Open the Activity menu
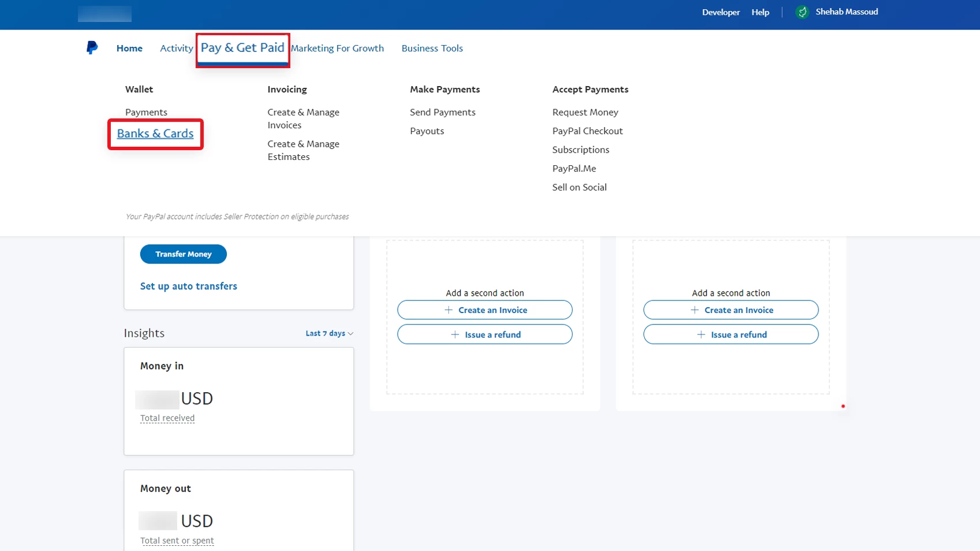The width and height of the screenshot is (980, 551). coord(176,49)
